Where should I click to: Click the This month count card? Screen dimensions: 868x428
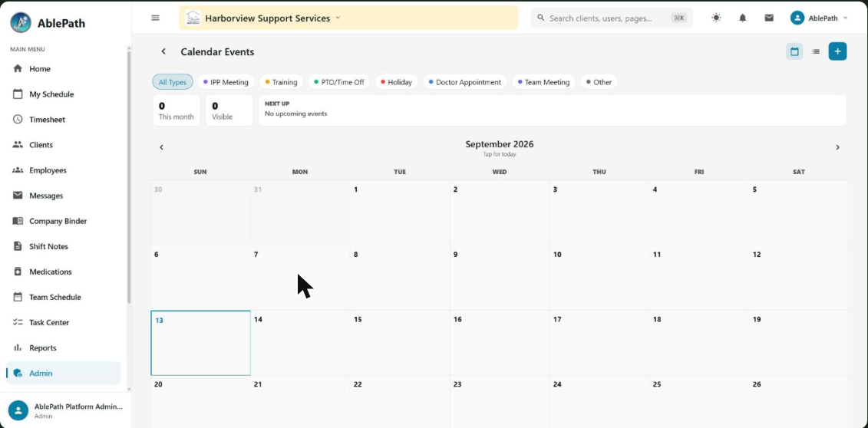pyautogui.click(x=176, y=110)
